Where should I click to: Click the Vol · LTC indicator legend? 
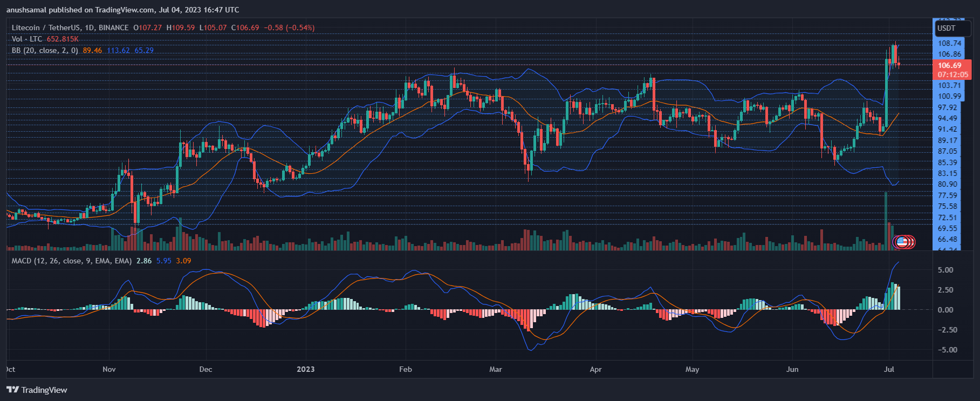tap(27, 39)
